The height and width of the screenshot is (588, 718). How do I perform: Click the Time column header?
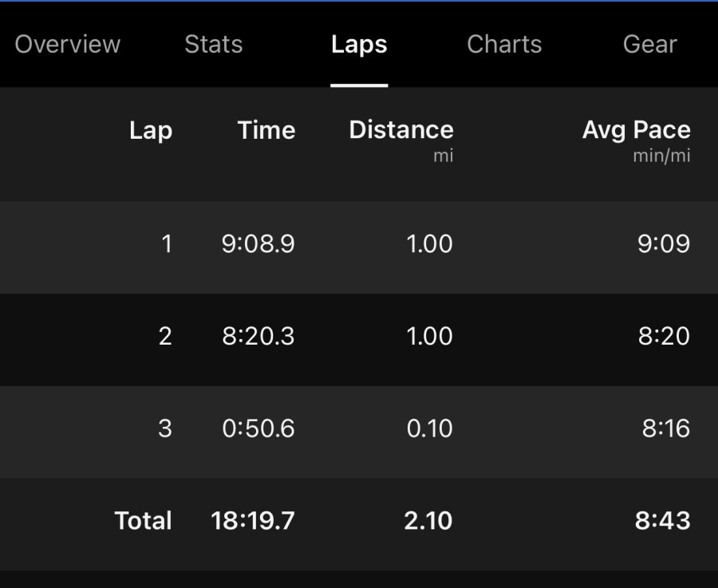266,130
